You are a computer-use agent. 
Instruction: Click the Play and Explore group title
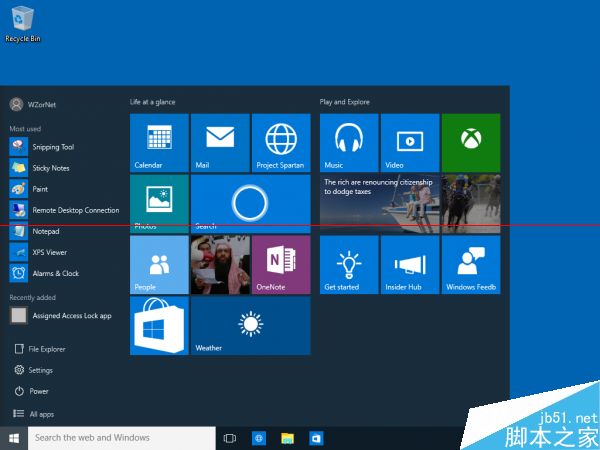(x=344, y=102)
